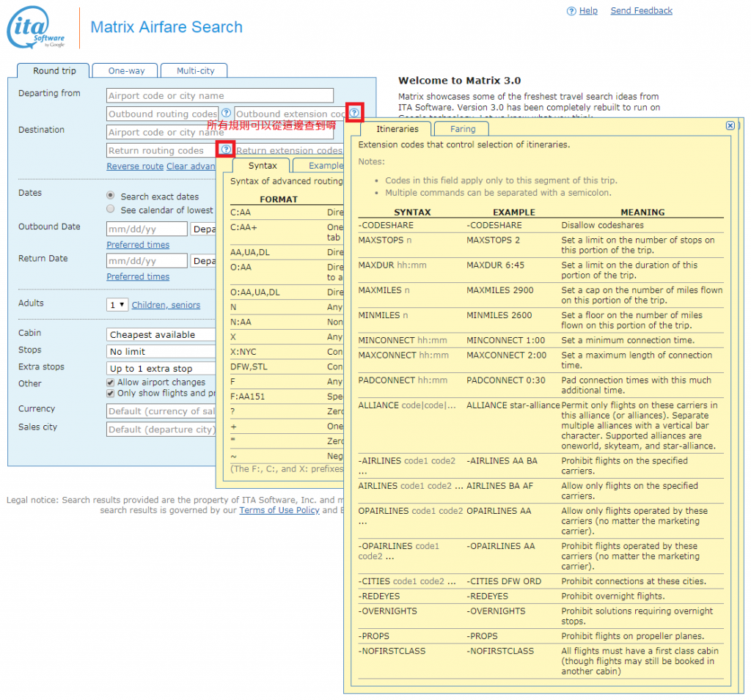Open Preferred times under Return Date
Image resolution: width=751 pixels, height=700 pixels.
pos(138,277)
